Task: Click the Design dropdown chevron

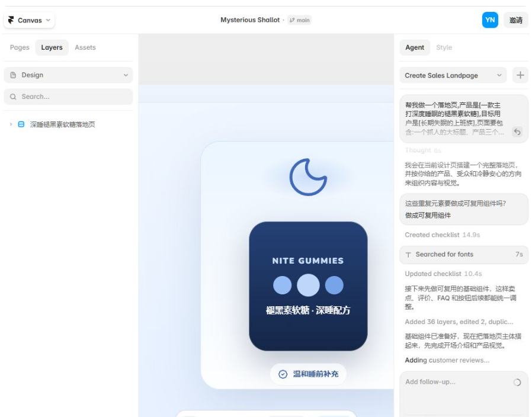Action: pos(126,75)
